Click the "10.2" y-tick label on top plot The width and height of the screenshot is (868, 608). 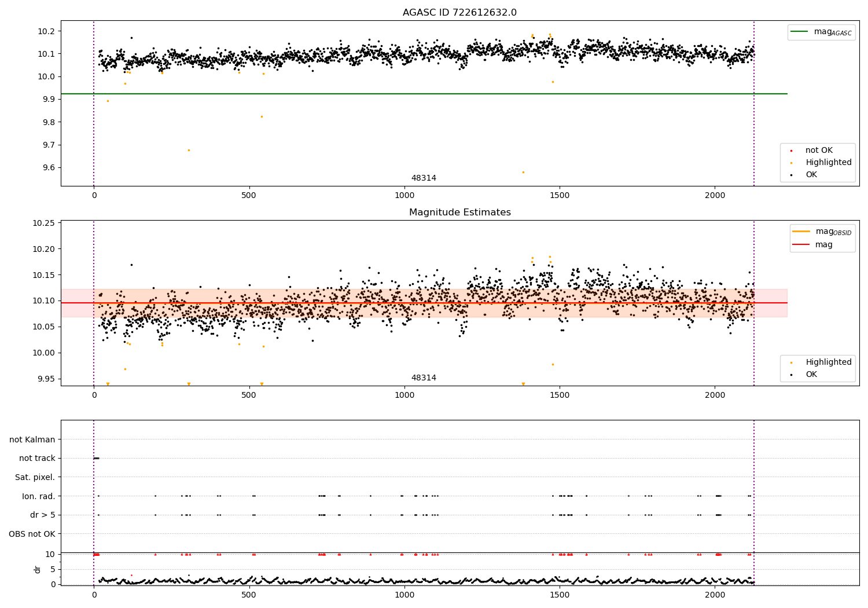(x=45, y=31)
